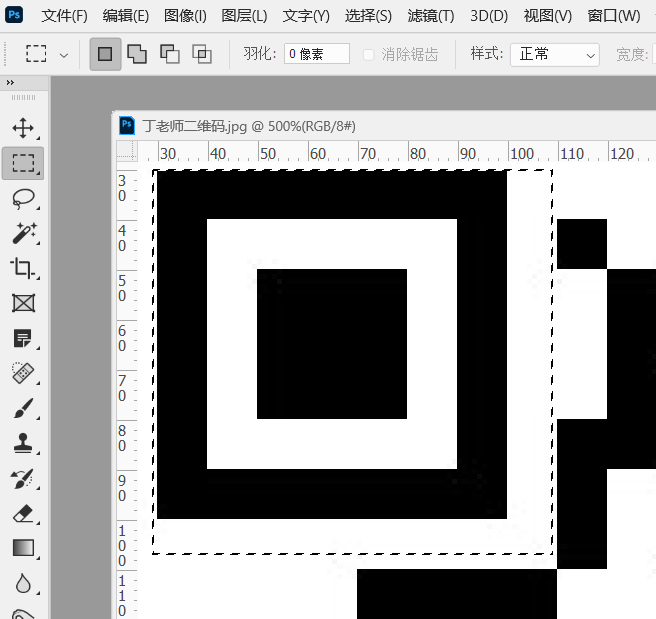The height and width of the screenshot is (619, 656).
Task: Click the toolbox grip handle
Action: (23, 97)
